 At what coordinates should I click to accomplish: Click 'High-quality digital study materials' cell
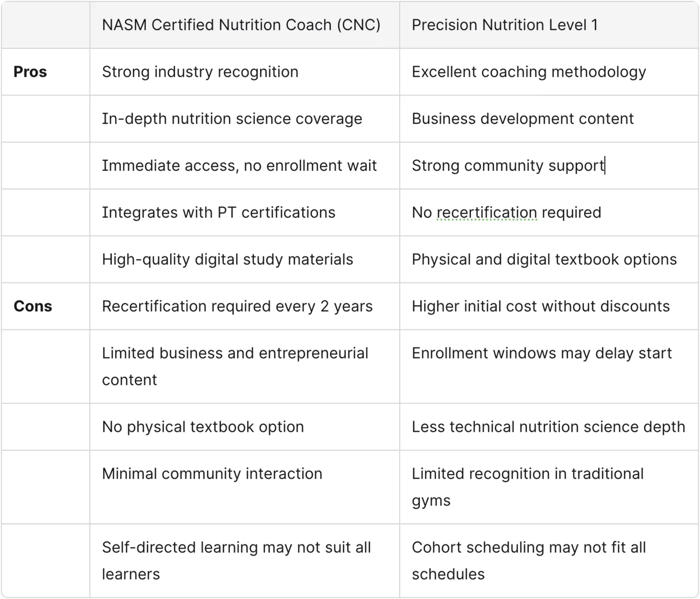click(228, 260)
